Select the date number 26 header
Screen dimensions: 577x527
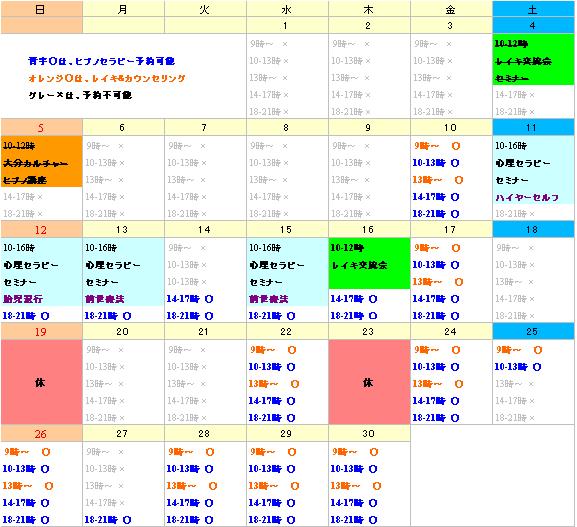[42, 434]
